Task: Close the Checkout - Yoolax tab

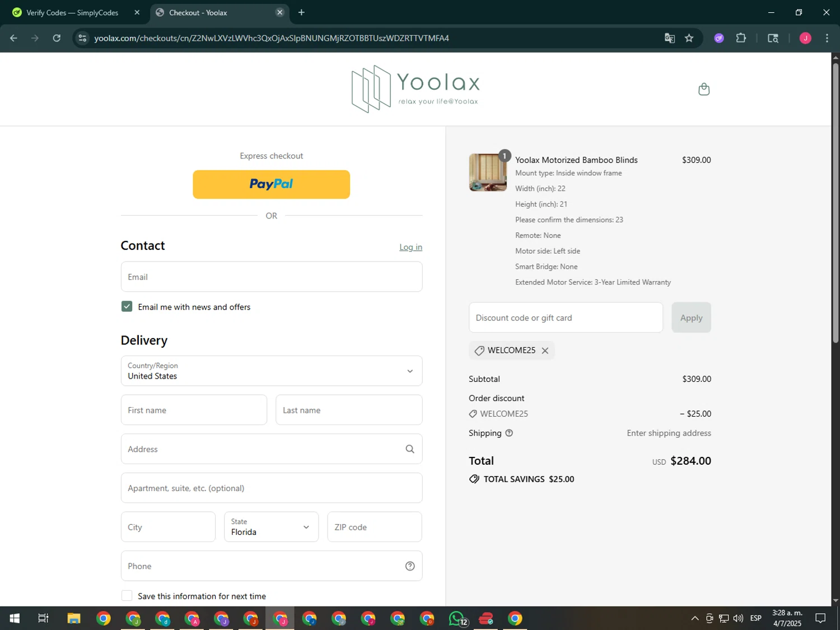Action: click(x=280, y=12)
